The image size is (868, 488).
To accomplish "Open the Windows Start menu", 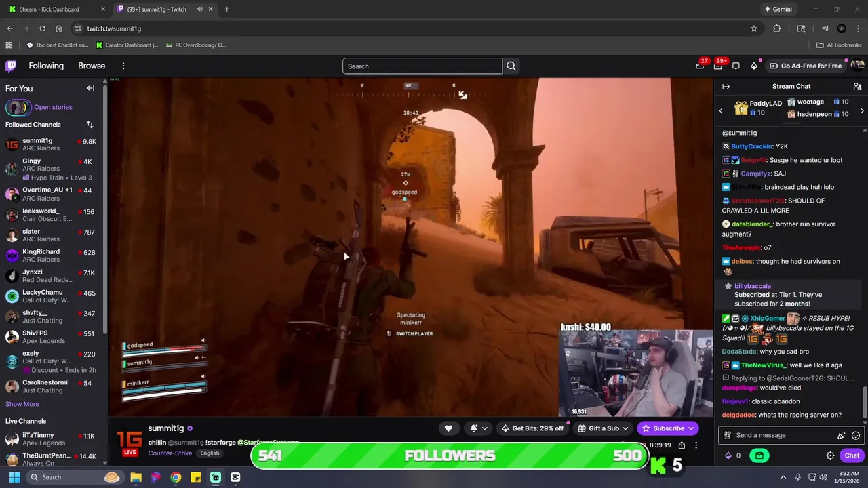I will 14,477.
